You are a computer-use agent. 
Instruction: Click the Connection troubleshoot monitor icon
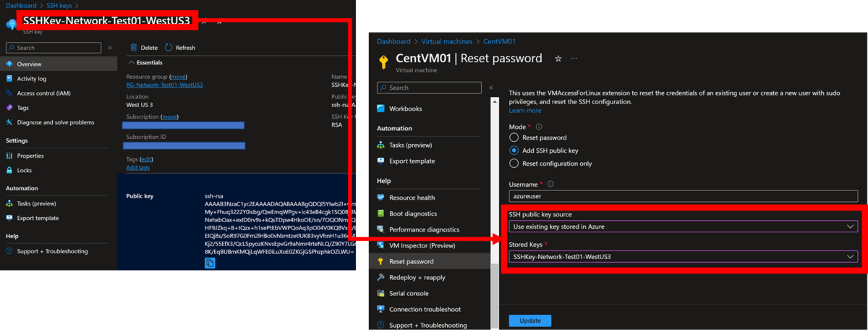[381, 309]
